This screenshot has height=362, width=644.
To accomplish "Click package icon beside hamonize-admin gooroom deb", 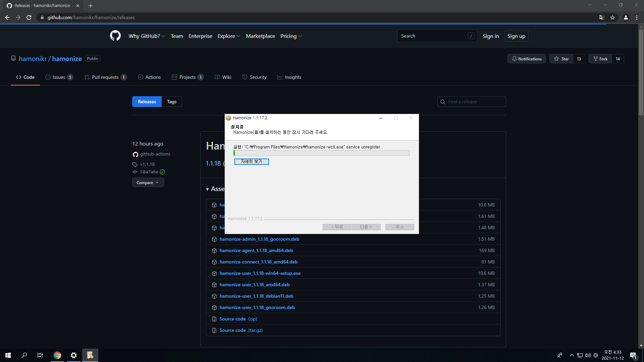I will (214, 239).
